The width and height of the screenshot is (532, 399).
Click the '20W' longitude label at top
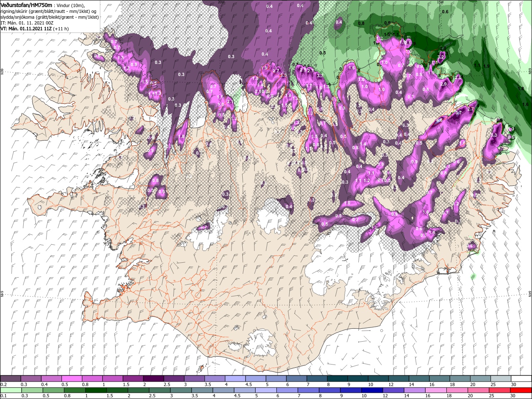(x=221, y=2)
